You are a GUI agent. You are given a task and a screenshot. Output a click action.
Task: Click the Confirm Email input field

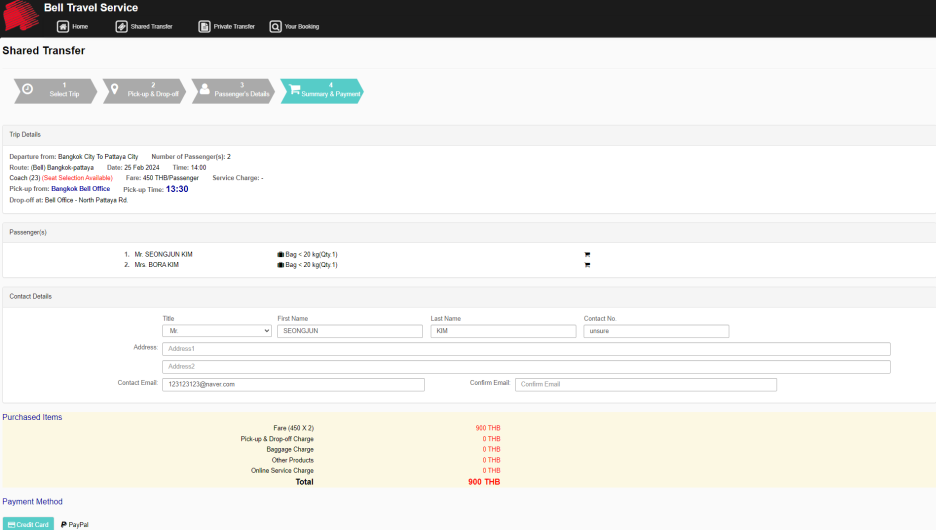tap(646, 384)
